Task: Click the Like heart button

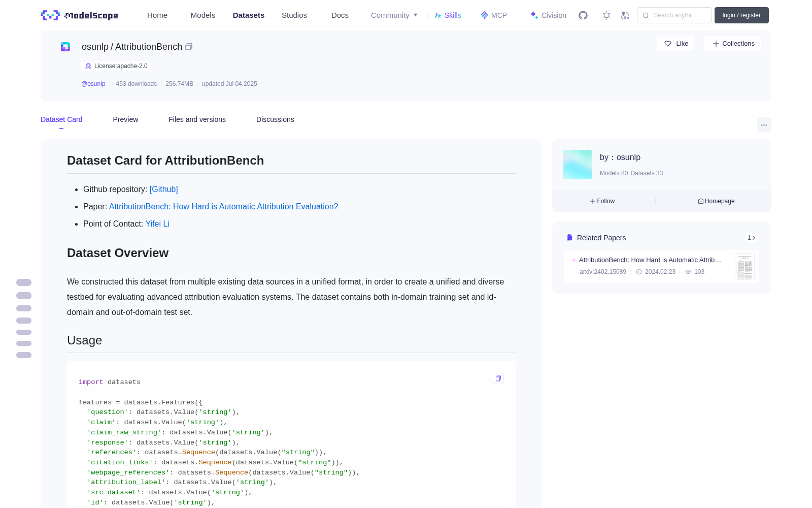Action: [x=675, y=44]
